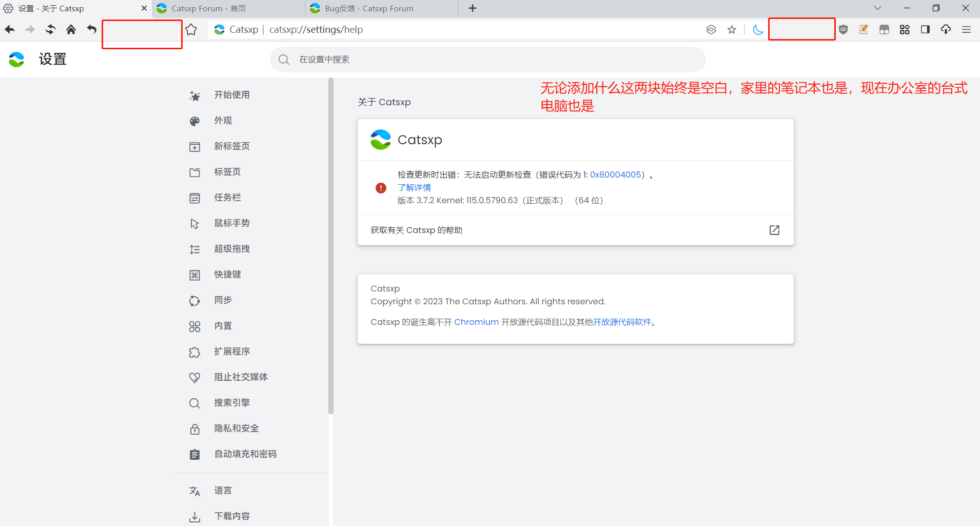Click the 外观 palette icon
980x526 pixels.
pos(194,121)
